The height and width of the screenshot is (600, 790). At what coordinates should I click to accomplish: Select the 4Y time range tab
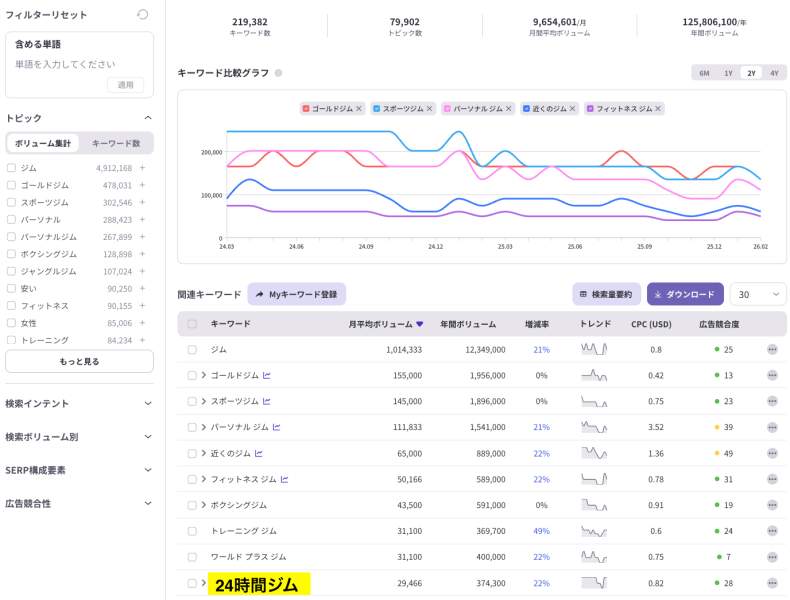pos(774,73)
